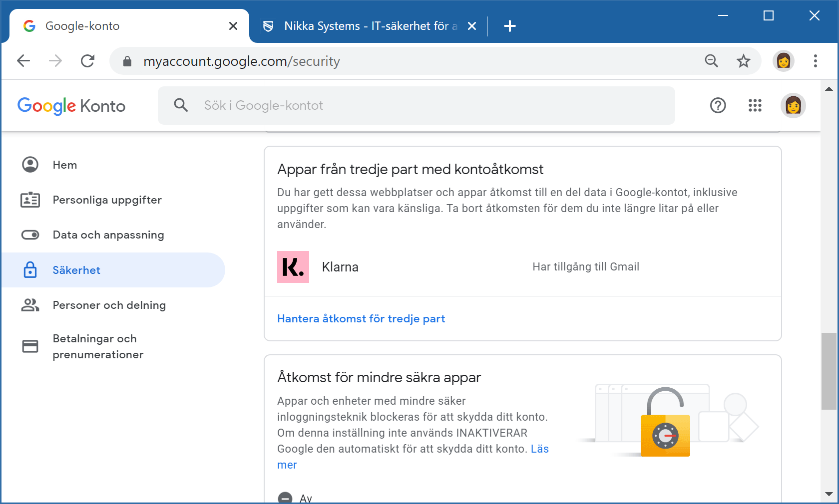The image size is (839, 504).
Task: Open Betalningar och prenumerationer section
Action: click(113, 346)
